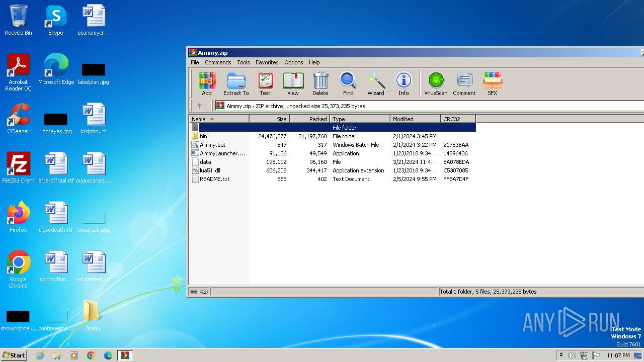The height and width of the screenshot is (362, 644).
Task: Open the Find tool
Action: point(348,83)
